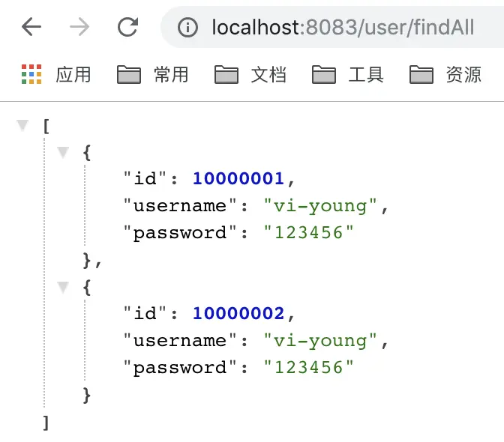The width and height of the screenshot is (504, 442).
Task: Reload the page with refresh icon
Action: pyautogui.click(x=127, y=27)
